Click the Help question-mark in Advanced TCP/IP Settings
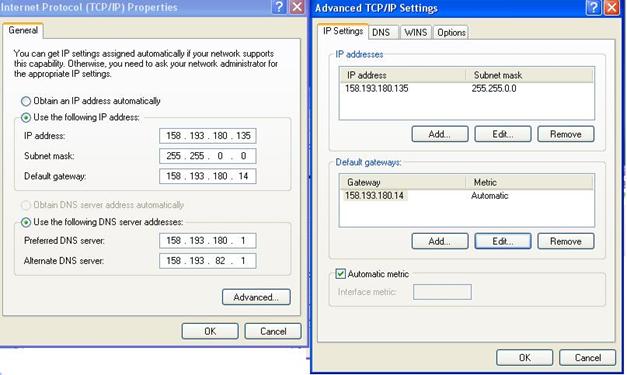Image resolution: width=627 pixels, height=375 pixels. (x=593, y=8)
